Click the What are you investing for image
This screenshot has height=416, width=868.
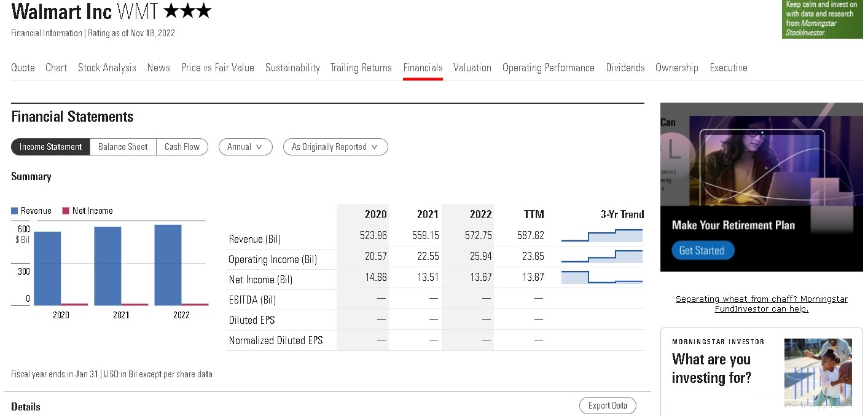pos(818,372)
